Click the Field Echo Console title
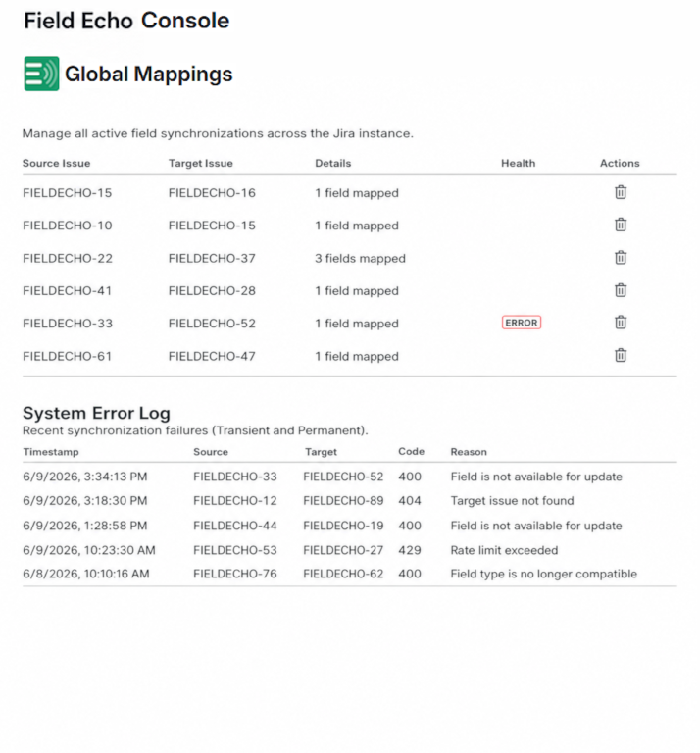The image size is (700, 753). coord(126,21)
